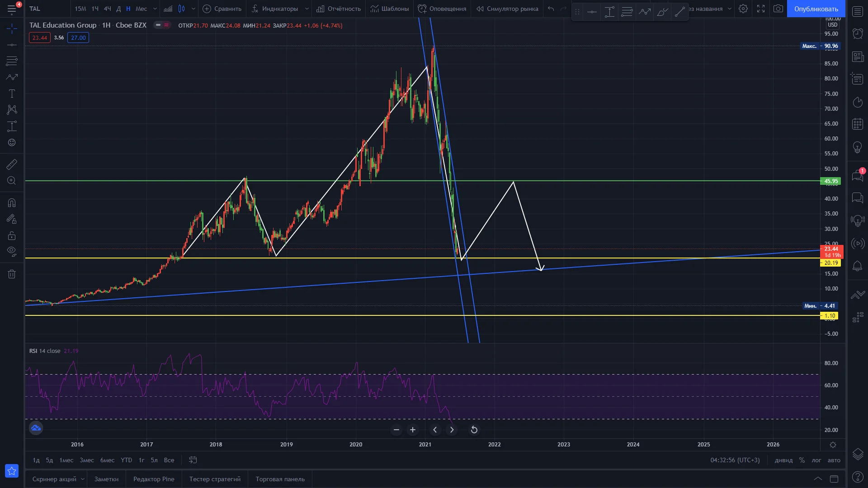
Task: Open Оповещения alert creation
Action: (442, 9)
